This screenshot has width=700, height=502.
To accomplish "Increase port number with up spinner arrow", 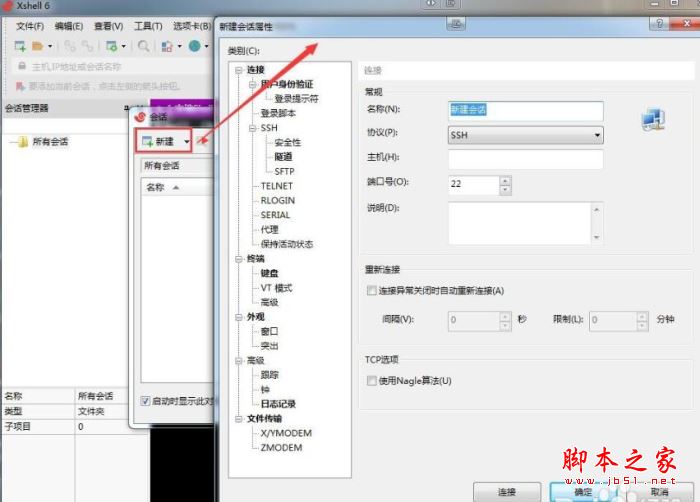I will pyautogui.click(x=505, y=180).
